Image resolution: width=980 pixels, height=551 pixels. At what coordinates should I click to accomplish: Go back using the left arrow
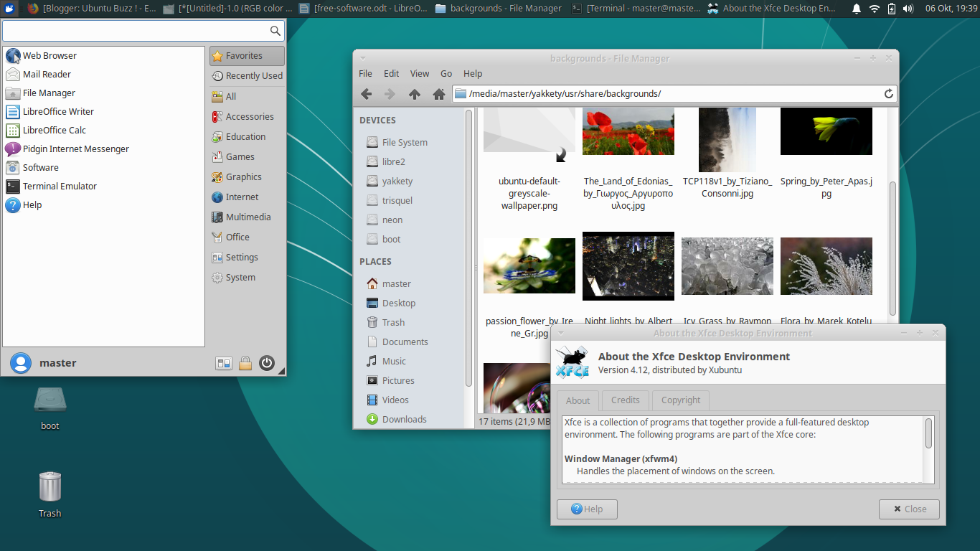366,94
